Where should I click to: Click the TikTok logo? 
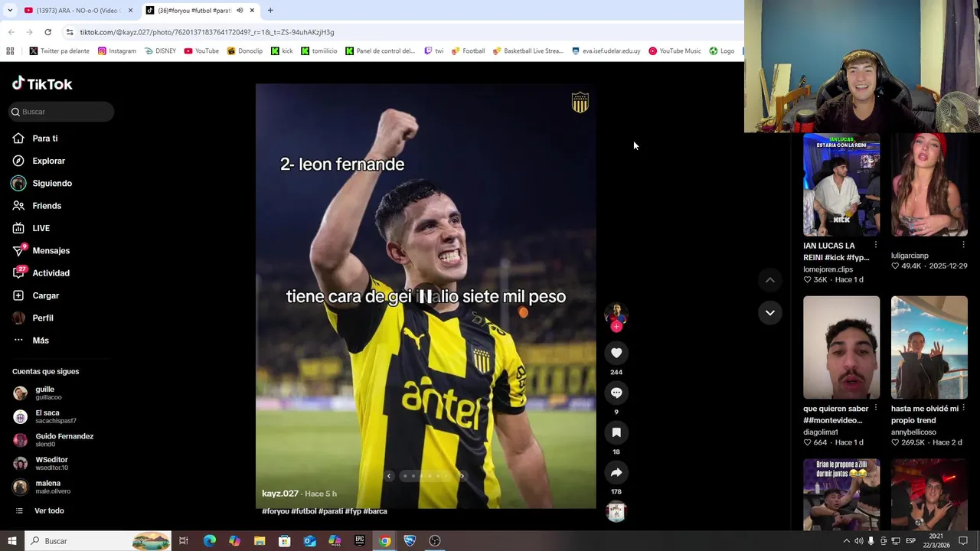pyautogui.click(x=42, y=83)
